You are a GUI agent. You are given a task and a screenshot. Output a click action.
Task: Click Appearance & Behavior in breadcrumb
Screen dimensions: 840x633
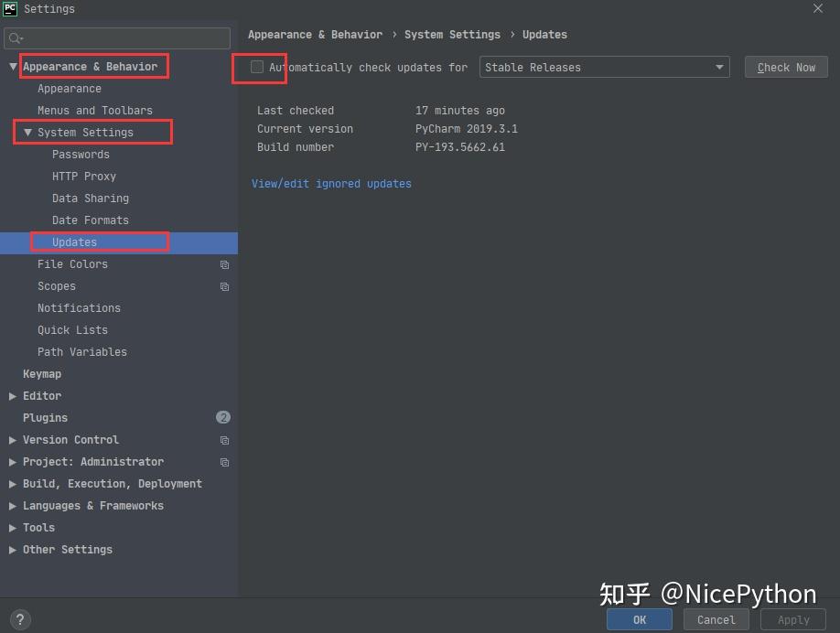pyautogui.click(x=315, y=34)
